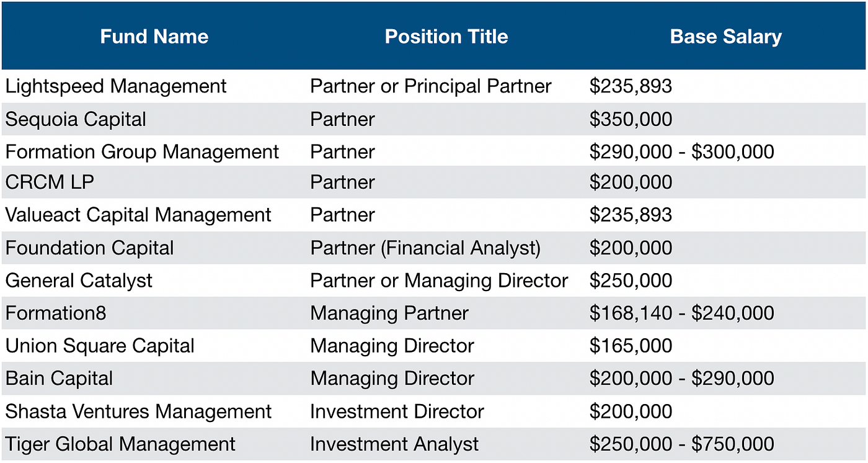868x463 pixels.
Task: Click the Fund Name column header
Action: 154,36
